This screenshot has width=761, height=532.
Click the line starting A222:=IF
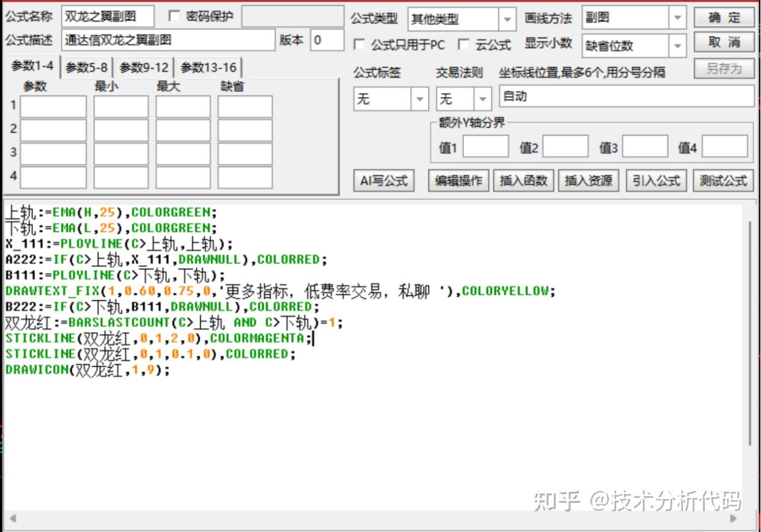pyautogui.click(x=166, y=260)
